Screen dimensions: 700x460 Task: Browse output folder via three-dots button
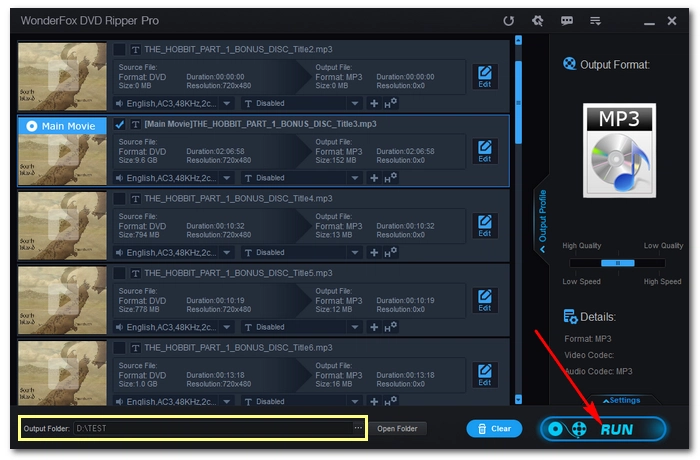[358, 428]
